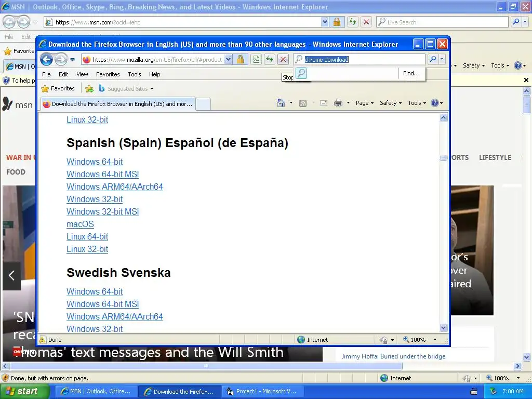Click the warning icon beside Done in the status bar
The image size is (532, 399).
point(43,340)
